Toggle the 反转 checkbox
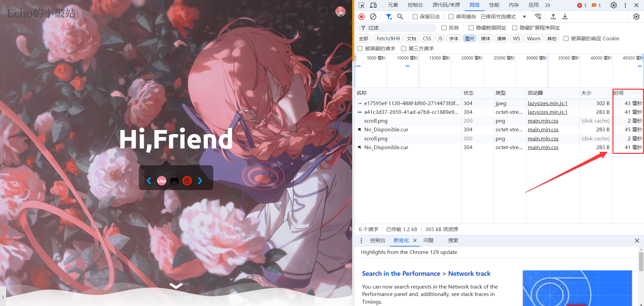 (x=444, y=28)
